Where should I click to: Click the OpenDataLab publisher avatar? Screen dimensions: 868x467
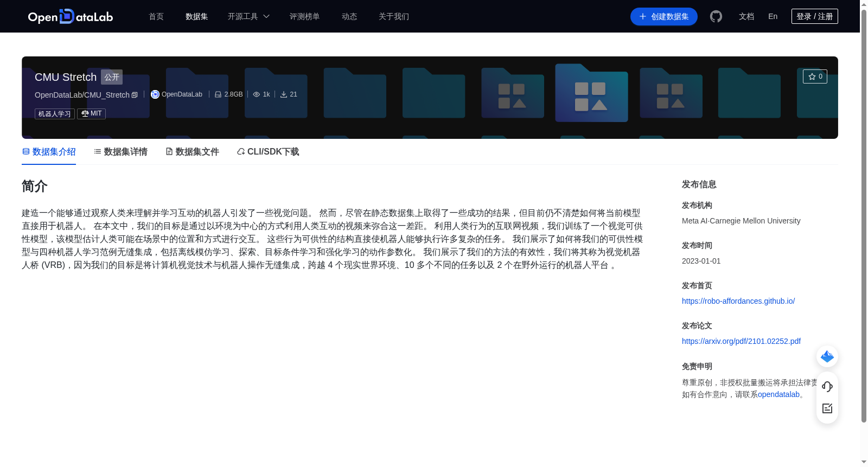[155, 94]
